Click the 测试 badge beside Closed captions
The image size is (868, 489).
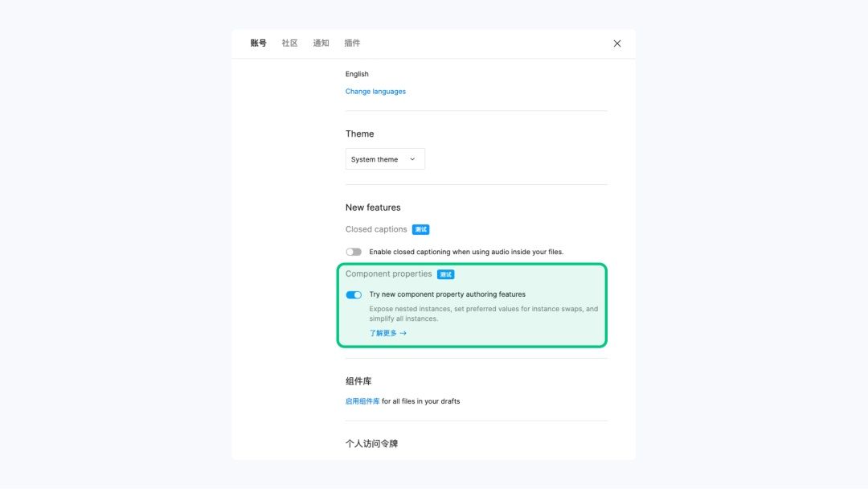(420, 229)
